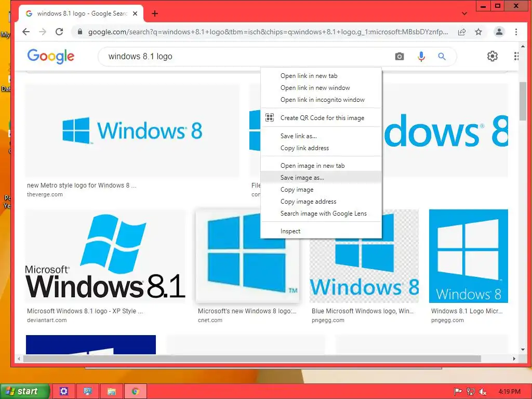The image size is (532, 399).
Task: Open the monitor icon in the taskbar
Action: (x=88, y=392)
